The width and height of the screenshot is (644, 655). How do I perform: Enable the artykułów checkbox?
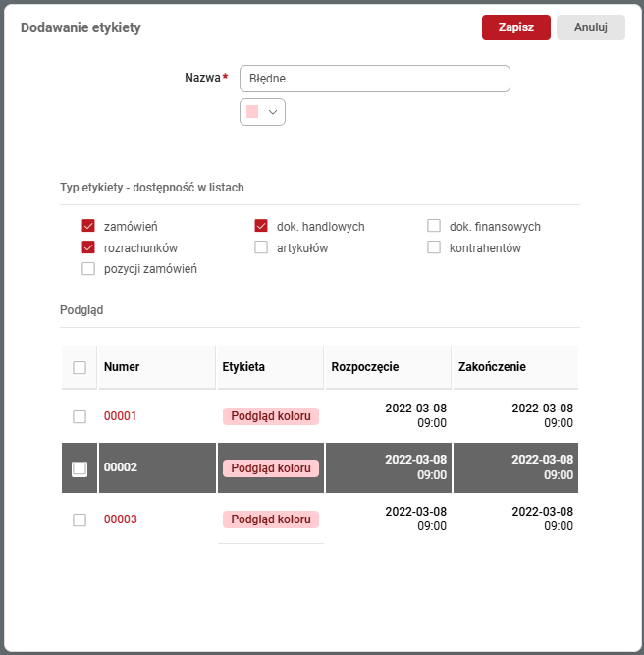[261, 247]
